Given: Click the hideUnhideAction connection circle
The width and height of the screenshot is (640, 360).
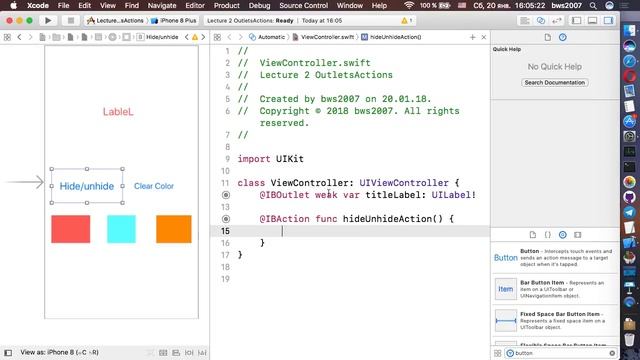Looking at the screenshot, I should pos(226,219).
